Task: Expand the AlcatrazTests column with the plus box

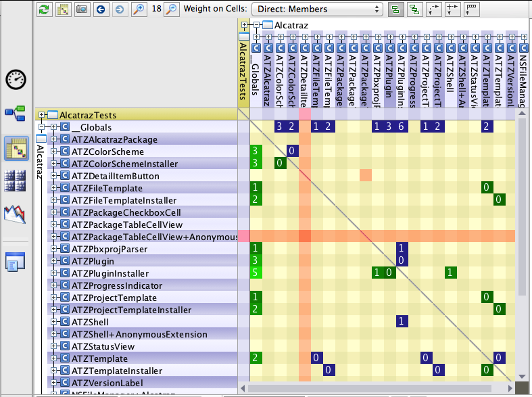Action: pos(244,25)
